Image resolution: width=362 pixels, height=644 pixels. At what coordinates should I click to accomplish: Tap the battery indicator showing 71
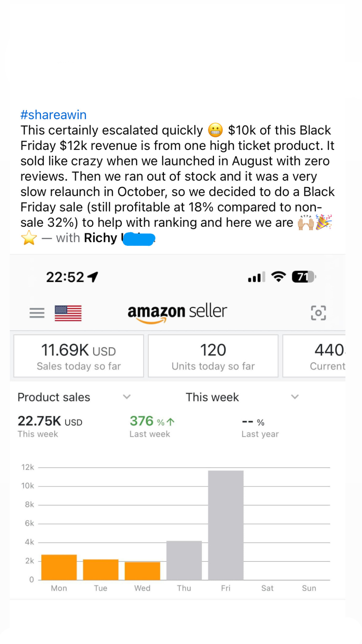(304, 277)
